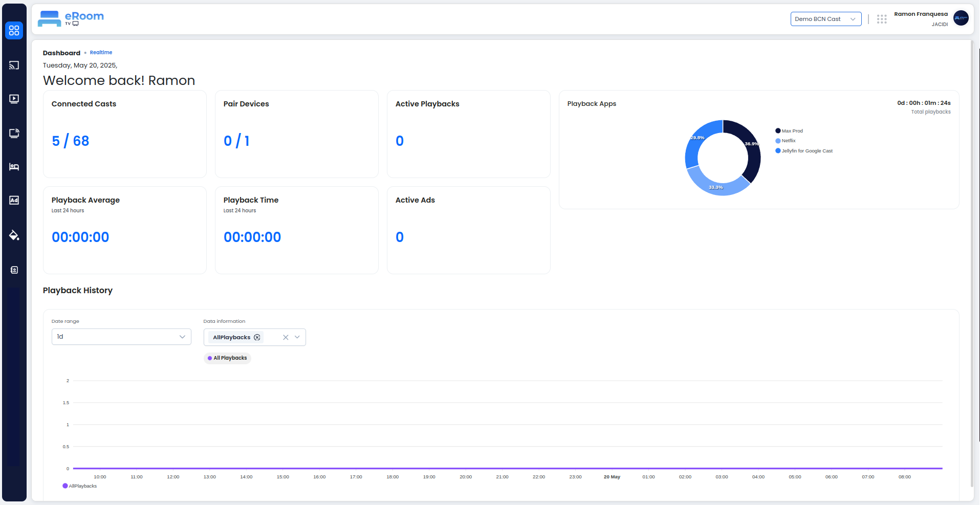Open the dashboard grid icon in sidebar
The height and width of the screenshot is (505, 980).
(14, 31)
